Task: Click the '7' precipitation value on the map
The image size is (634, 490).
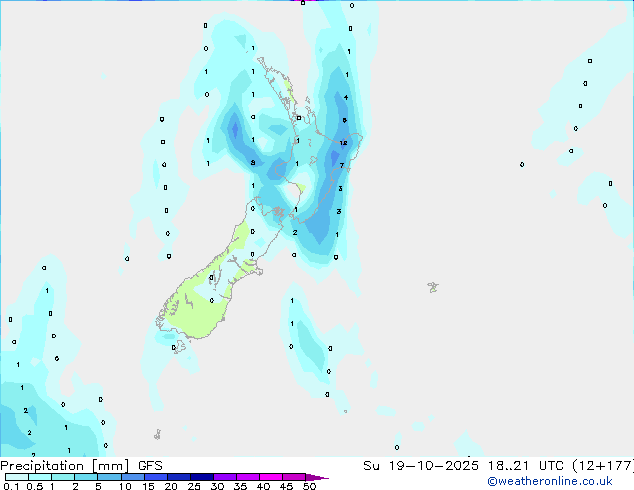Action: coord(342,165)
